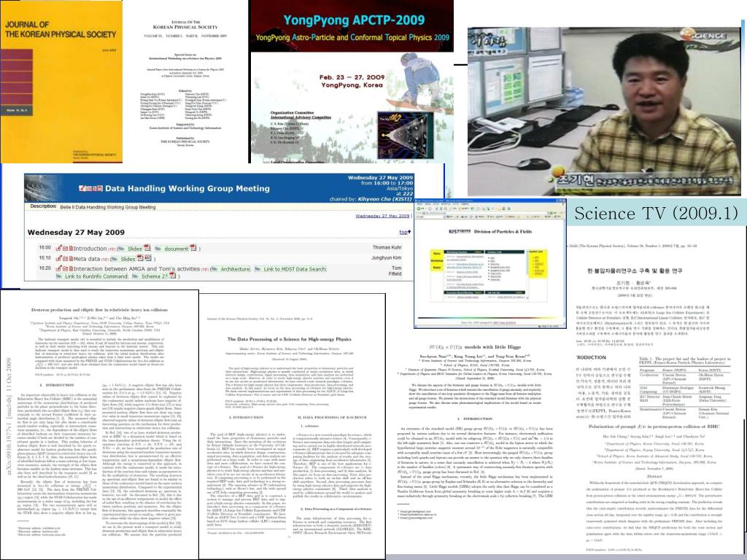The image size is (747, 560).
Task: Select the Polarization of prompt J/ψ paper
Action: click(654, 488)
